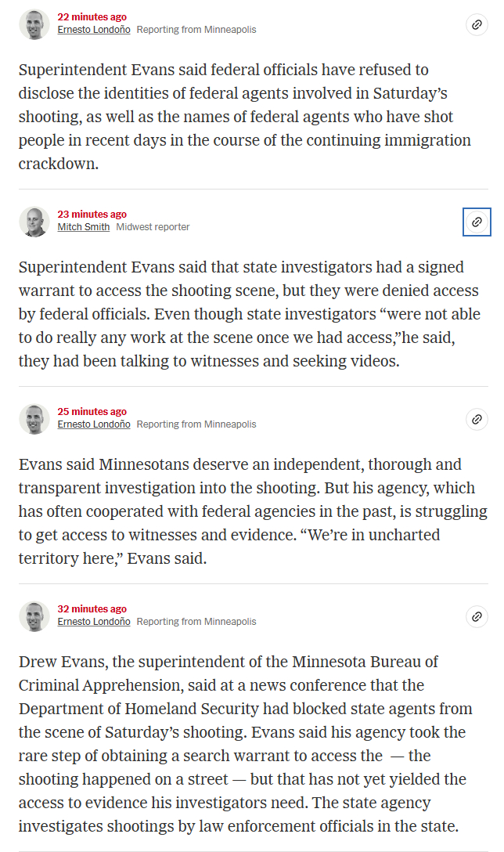This screenshot has width=504, height=852.
Task: Select the "32 minutes ago" timestamp
Action: [x=92, y=609]
